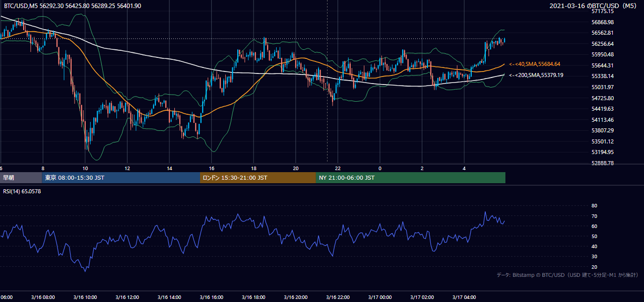Click price axis label 57175.15
The image size is (644, 302).
[x=602, y=11]
